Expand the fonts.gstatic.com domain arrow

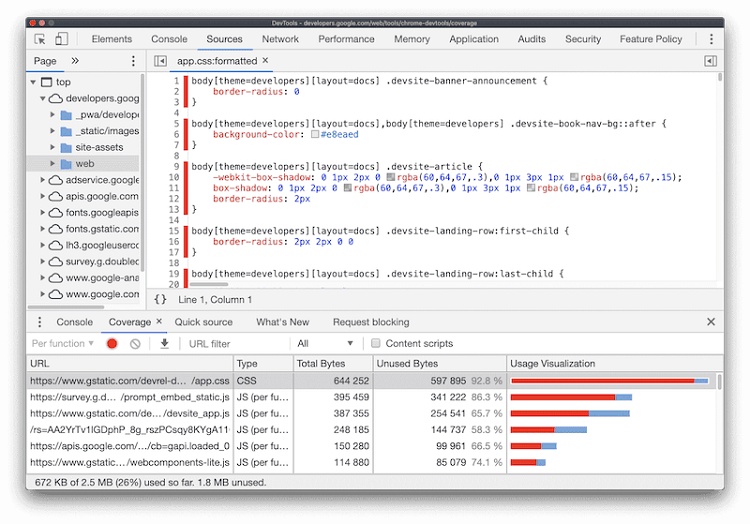[x=43, y=229]
